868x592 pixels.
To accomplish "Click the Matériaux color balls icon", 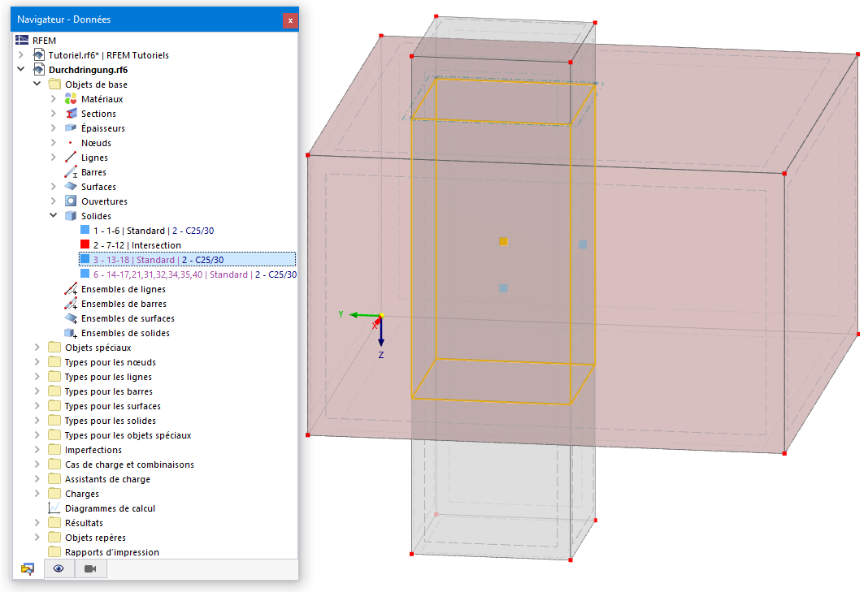I will pyautogui.click(x=71, y=98).
